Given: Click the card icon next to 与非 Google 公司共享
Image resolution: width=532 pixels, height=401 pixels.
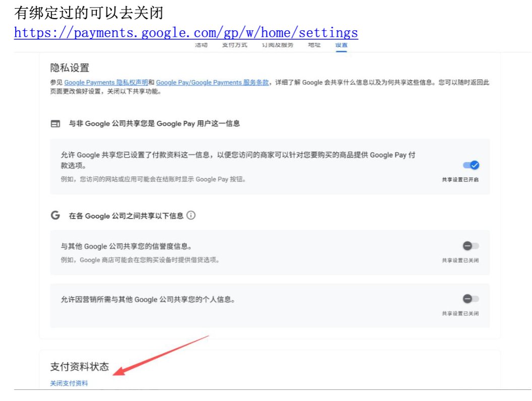Looking at the screenshot, I should 55,123.
